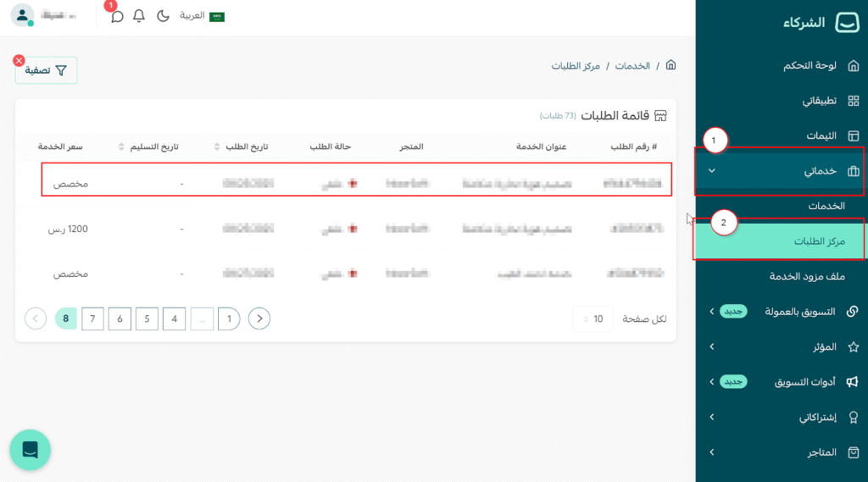Open the per-page count dropdown

(593, 319)
